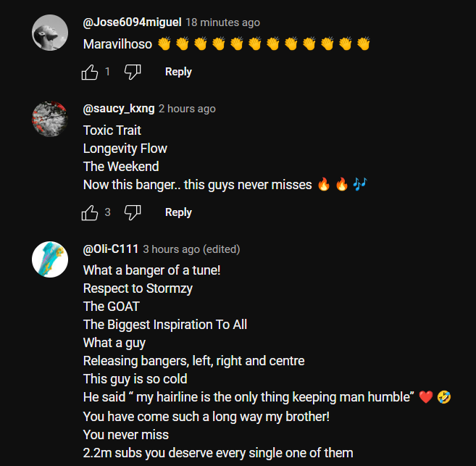This screenshot has width=476, height=466.
Task: Go to the @Oli-C111 channel username link
Action: 111,249
